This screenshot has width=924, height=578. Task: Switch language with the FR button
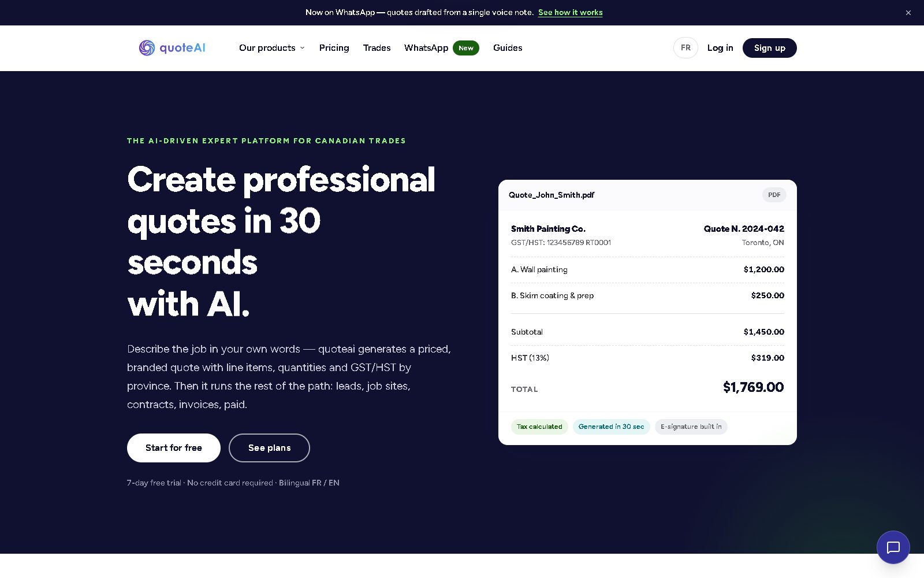pos(685,48)
